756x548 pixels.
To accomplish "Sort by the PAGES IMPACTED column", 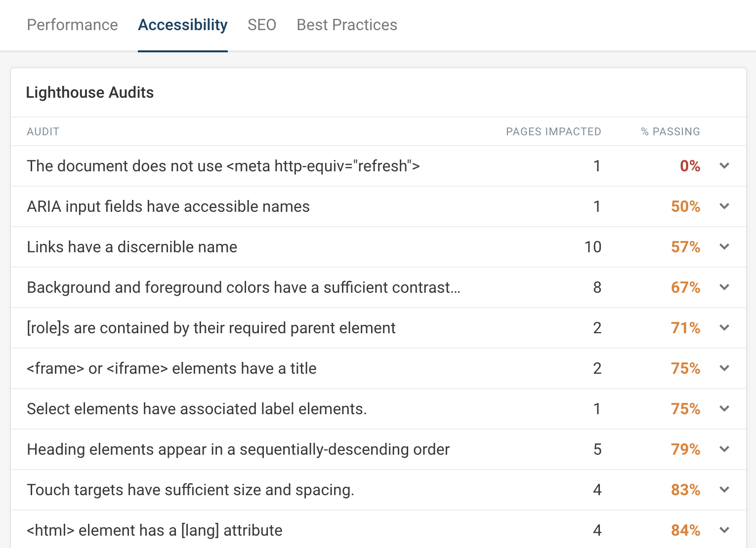I will point(553,131).
